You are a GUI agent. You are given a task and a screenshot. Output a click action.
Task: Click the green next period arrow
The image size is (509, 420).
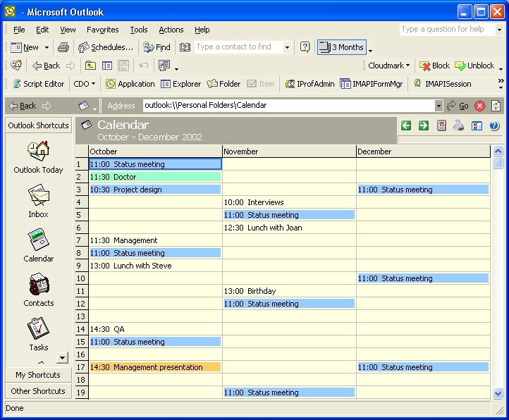[x=424, y=125]
